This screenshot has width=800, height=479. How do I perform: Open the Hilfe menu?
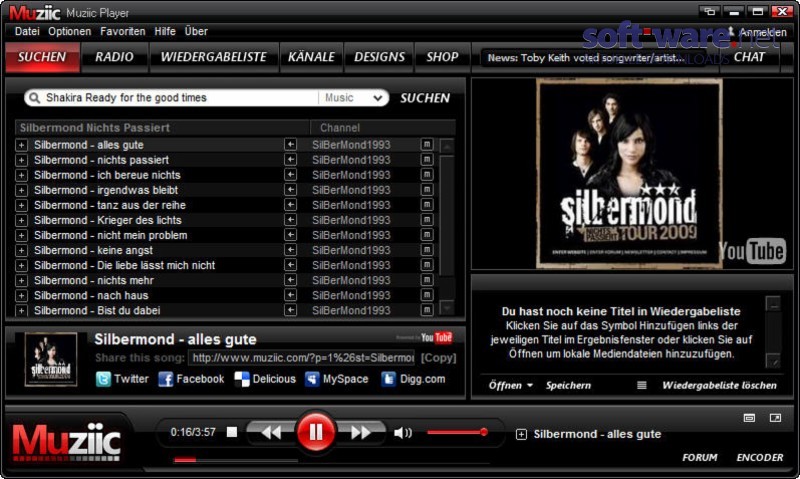coord(165,31)
